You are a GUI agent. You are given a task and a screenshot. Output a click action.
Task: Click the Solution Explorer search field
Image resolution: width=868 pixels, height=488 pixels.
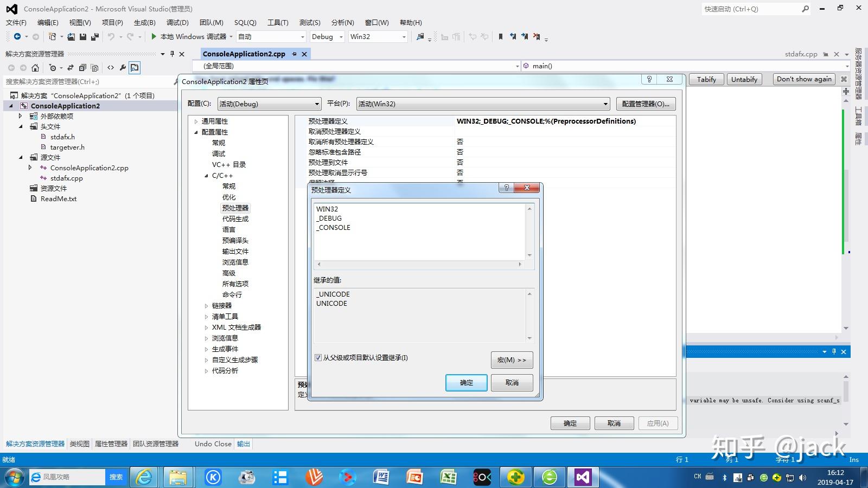click(x=87, y=82)
